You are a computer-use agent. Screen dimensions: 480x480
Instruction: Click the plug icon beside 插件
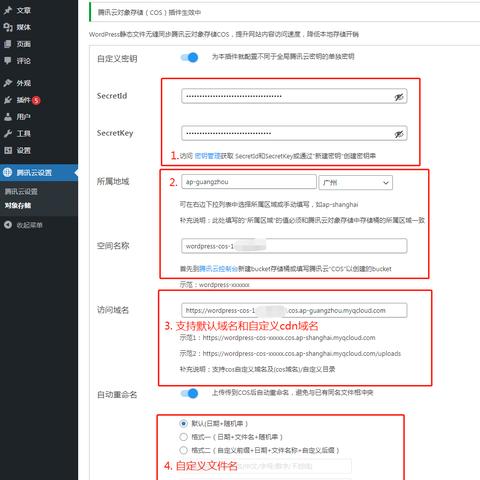[x=8, y=100]
